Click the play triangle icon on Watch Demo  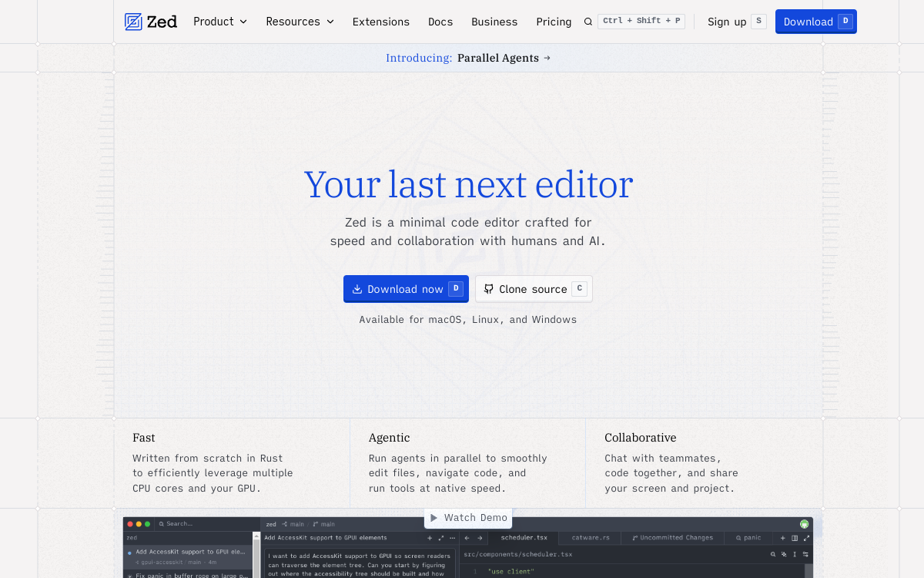click(x=434, y=518)
